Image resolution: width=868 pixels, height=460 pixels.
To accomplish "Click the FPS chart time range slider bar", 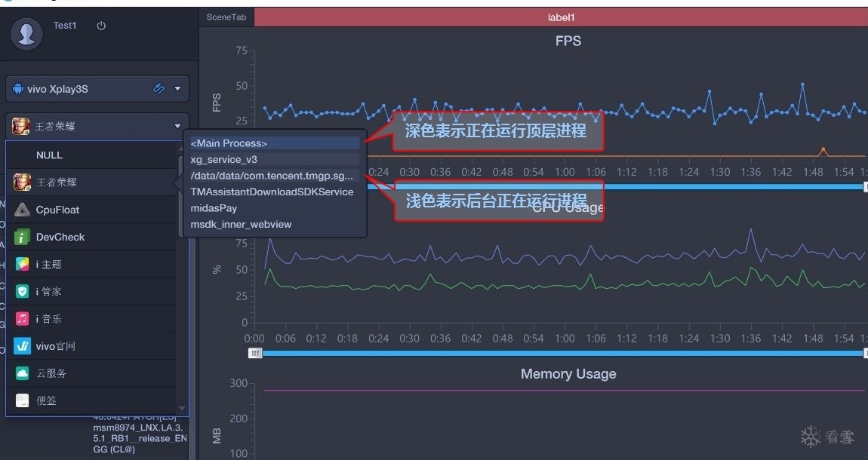I will 617,187.
